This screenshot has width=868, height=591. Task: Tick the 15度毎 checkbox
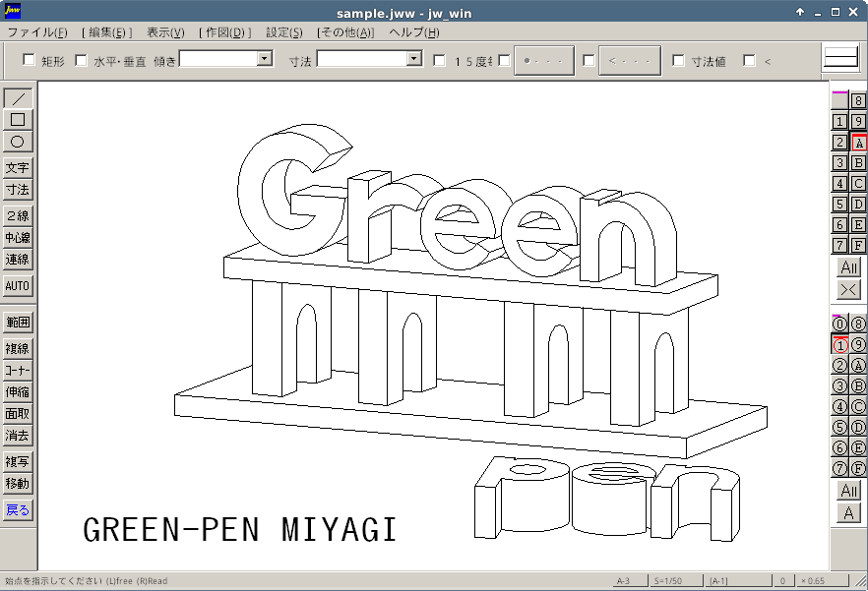point(439,60)
